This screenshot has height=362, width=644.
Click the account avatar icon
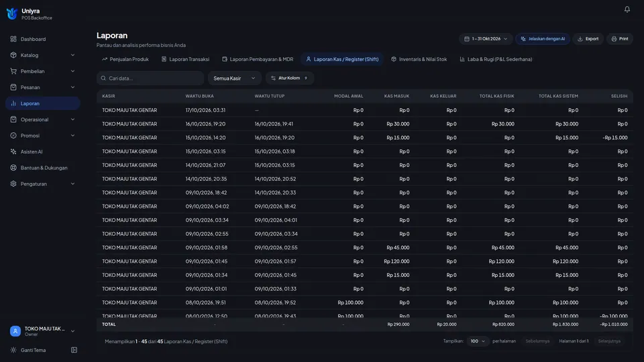(15, 331)
